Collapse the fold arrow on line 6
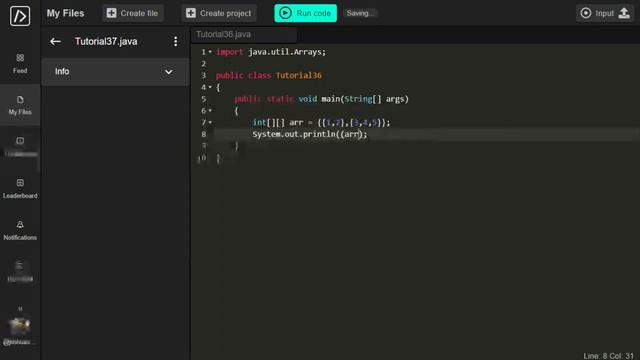This screenshot has height=360, width=640. point(210,111)
